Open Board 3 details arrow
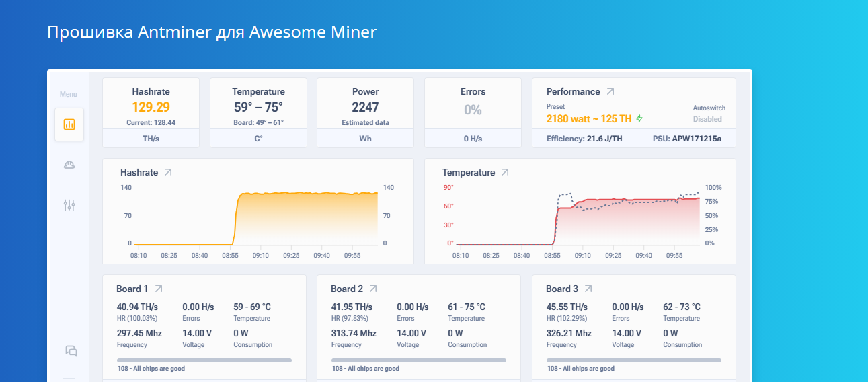Screen dimensions: 868x382 [588, 289]
